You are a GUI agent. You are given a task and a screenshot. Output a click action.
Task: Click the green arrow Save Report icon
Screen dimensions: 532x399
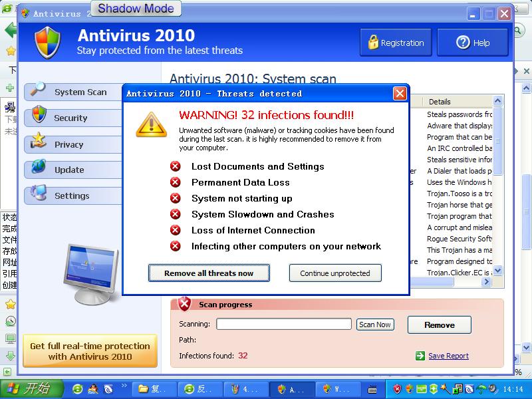pos(420,356)
